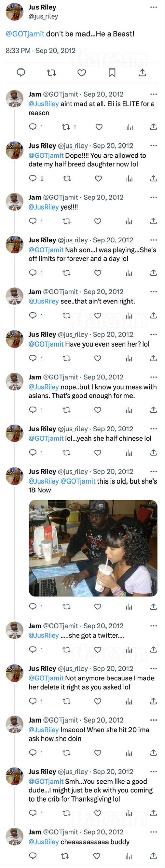Share the main tweet via upload icon
Screen dimensions: 165x868
point(142,73)
